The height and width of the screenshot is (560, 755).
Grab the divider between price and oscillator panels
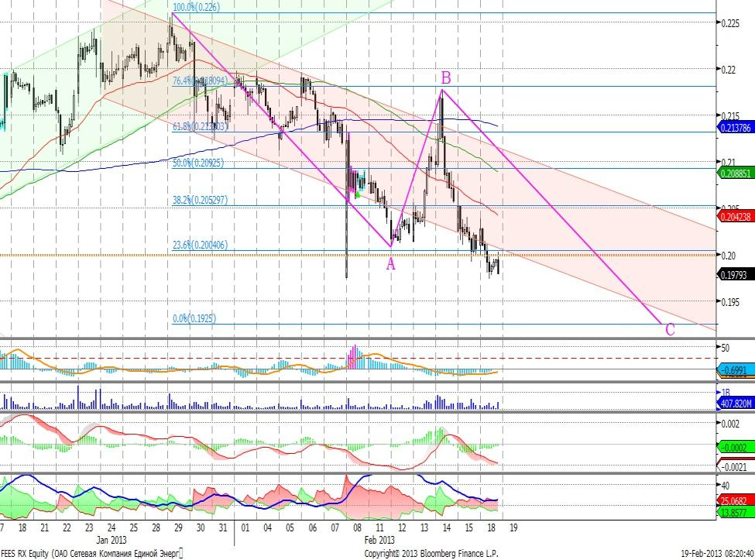pyautogui.click(x=377, y=339)
